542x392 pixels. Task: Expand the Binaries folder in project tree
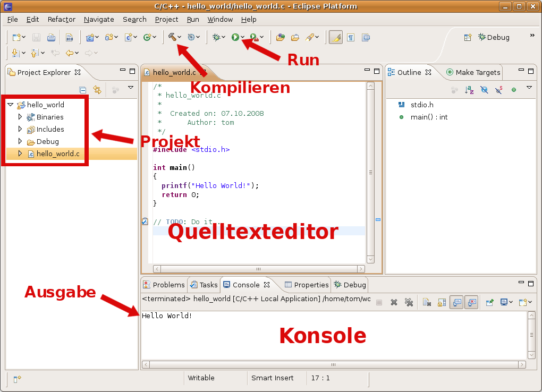[x=21, y=117]
